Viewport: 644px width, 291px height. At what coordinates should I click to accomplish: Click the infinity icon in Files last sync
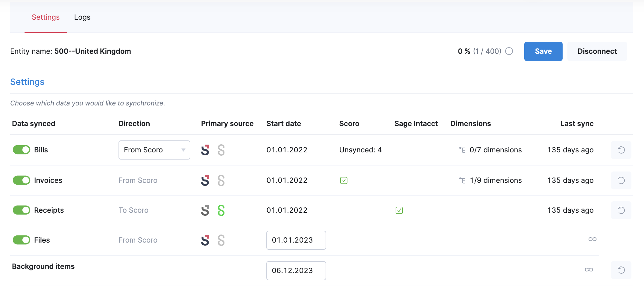coord(592,239)
